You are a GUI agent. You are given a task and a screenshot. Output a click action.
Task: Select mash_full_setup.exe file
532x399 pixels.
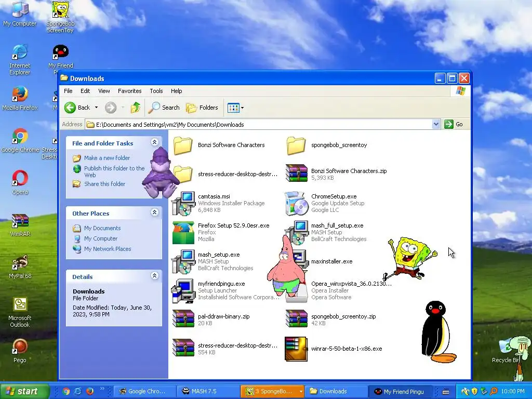coord(326,232)
